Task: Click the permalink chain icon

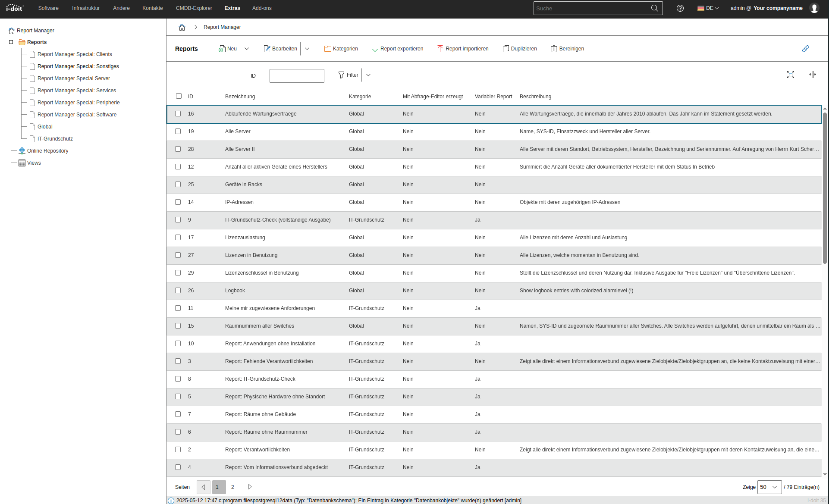Action: pyautogui.click(x=805, y=49)
